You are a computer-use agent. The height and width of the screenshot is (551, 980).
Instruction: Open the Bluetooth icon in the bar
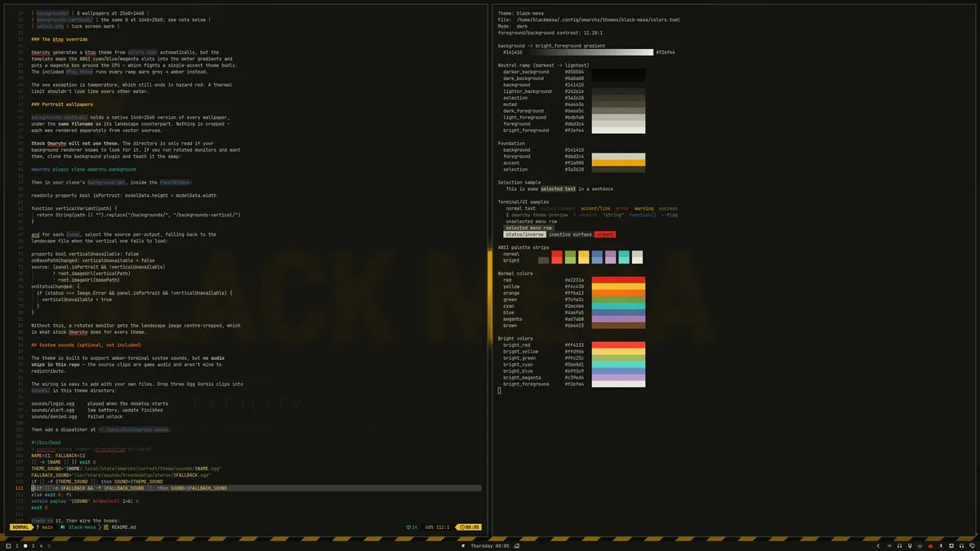coord(941,545)
